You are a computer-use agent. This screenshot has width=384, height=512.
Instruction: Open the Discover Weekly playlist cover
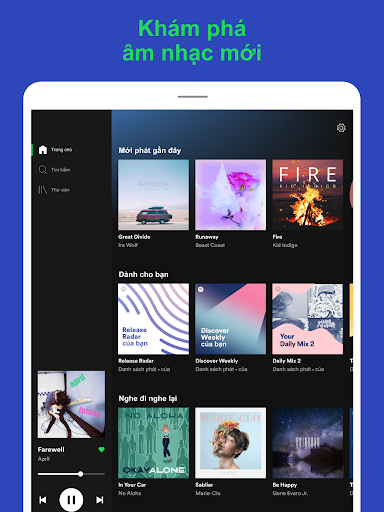pyautogui.click(x=231, y=319)
